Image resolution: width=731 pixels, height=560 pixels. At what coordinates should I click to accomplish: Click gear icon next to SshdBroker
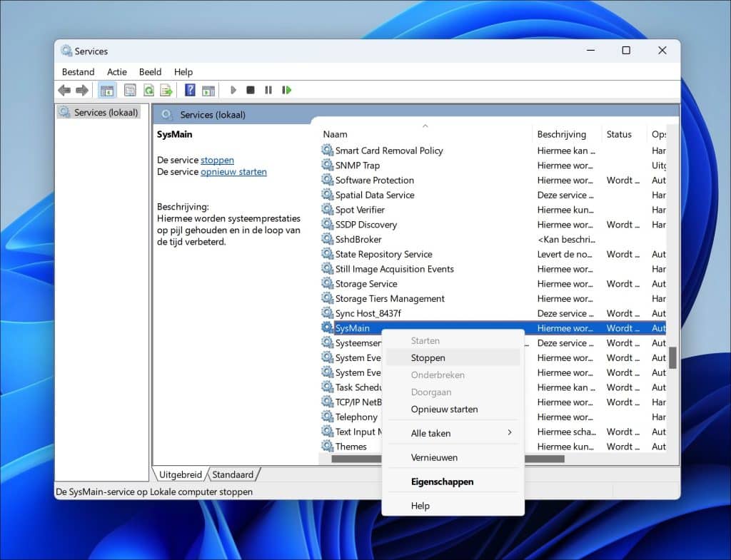pos(327,239)
